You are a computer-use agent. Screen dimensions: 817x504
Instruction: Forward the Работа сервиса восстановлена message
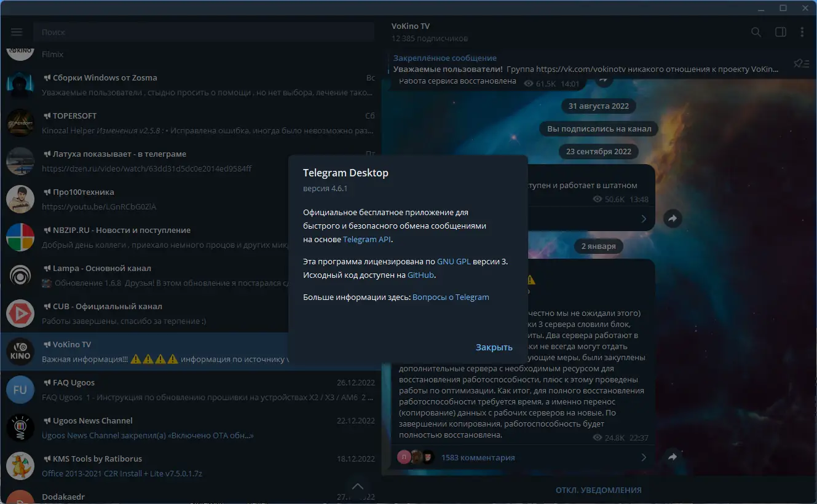pos(602,81)
